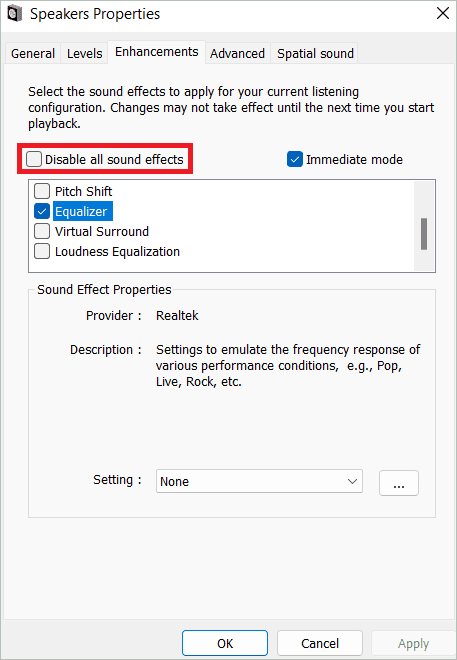Click the dropdown chevron in Setting box
The image size is (457, 660).
click(352, 481)
